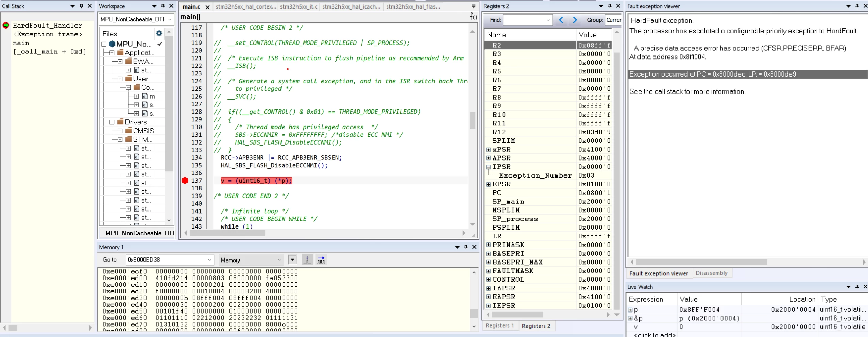Click HardFault_Handler current frame arrow icon
Screen dimensions: 868x337
(x=6, y=25)
